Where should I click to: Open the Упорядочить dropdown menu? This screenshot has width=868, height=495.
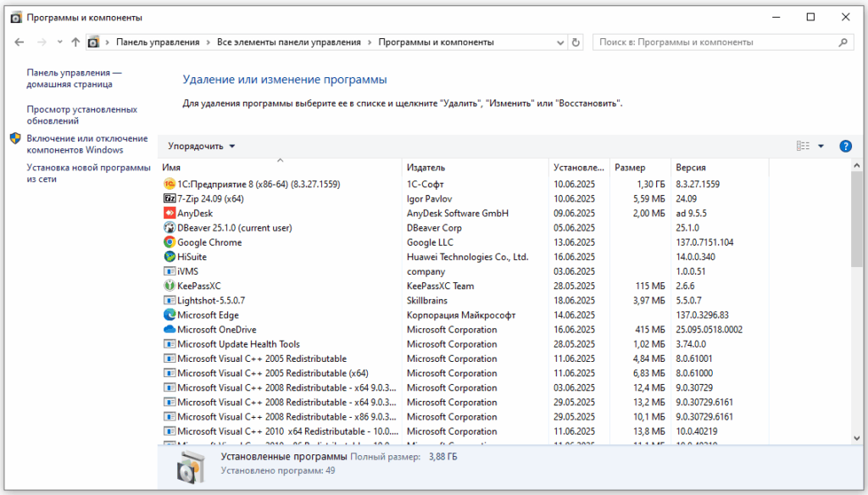(202, 146)
